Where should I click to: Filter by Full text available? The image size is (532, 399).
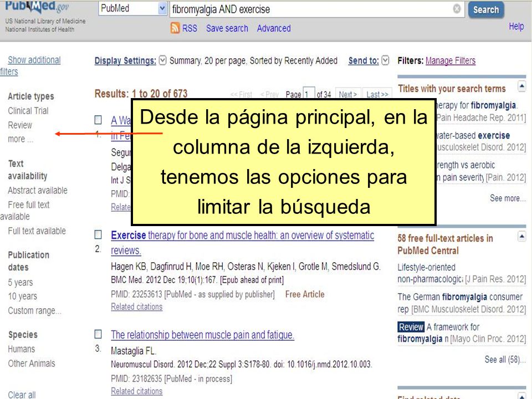(x=37, y=231)
